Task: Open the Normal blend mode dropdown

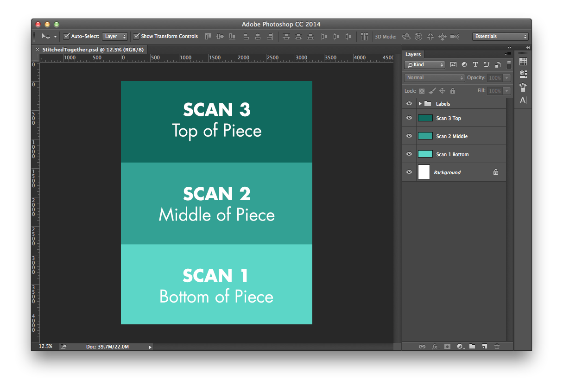Action: 434,77
